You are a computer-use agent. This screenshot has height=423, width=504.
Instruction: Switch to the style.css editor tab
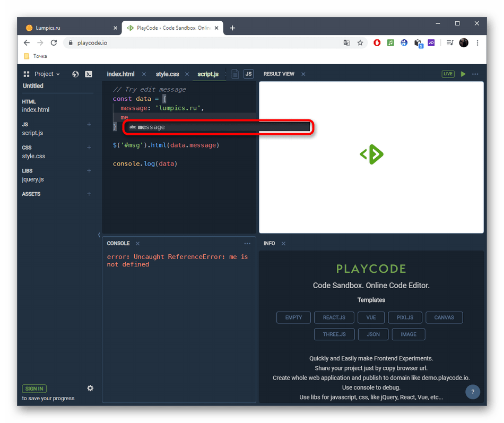coord(167,74)
